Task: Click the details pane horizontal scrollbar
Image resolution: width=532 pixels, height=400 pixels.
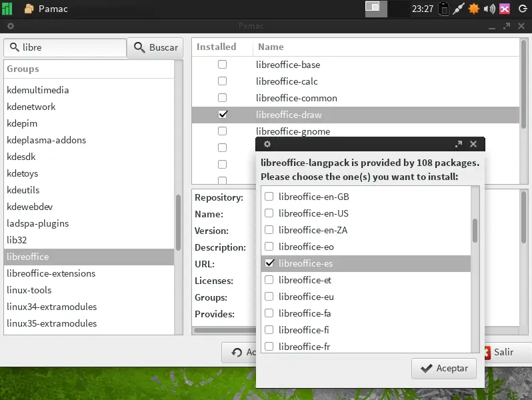Action: pyautogui.click(x=225, y=330)
